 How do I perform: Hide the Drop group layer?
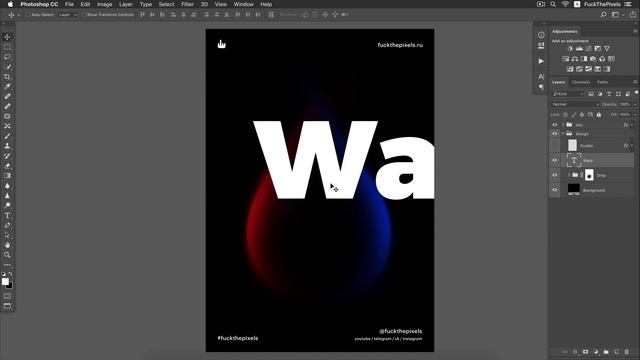click(555, 175)
